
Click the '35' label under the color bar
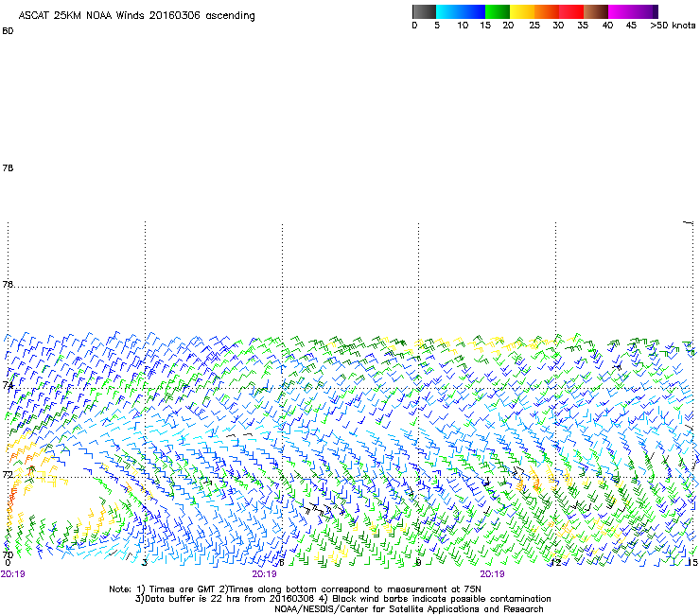(583, 25)
